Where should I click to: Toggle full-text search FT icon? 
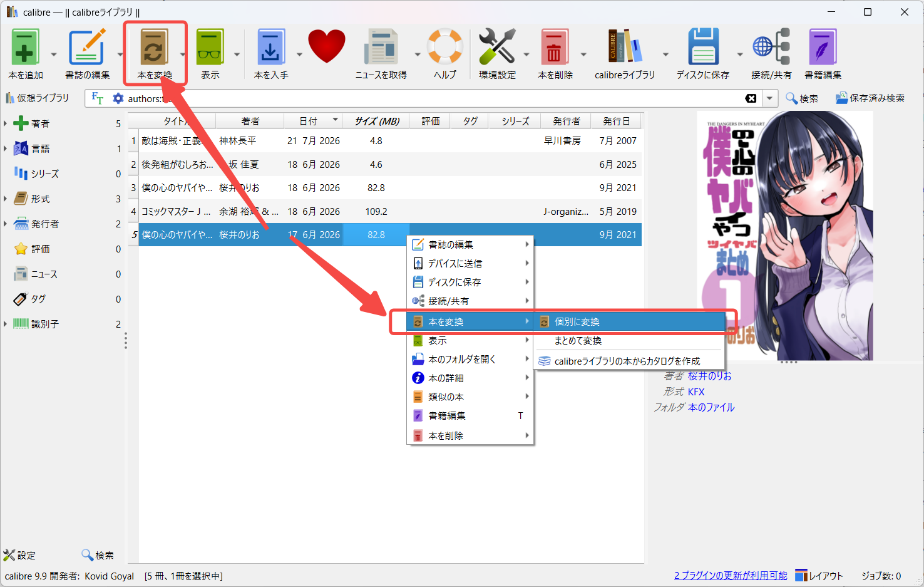click(98, 98)
